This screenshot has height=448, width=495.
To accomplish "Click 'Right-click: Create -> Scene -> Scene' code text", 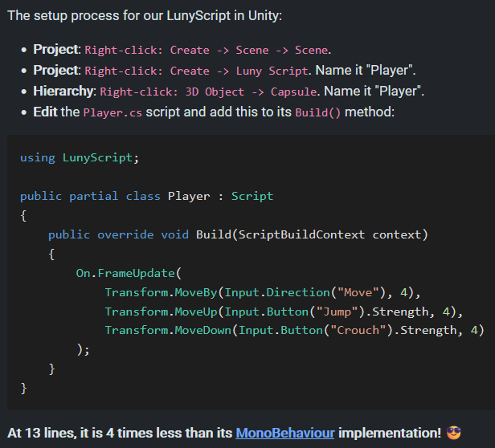I will (207, 50).
